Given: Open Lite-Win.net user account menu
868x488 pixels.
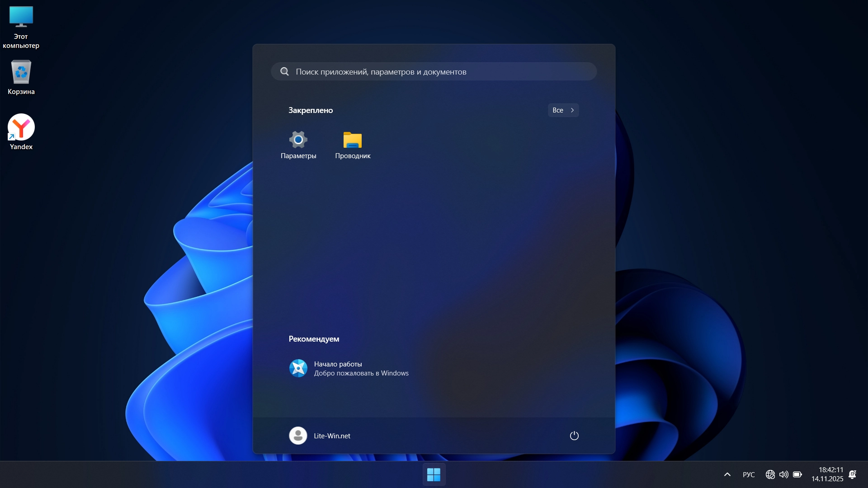Looking at the screenshot, I should [x=320, y=436].
